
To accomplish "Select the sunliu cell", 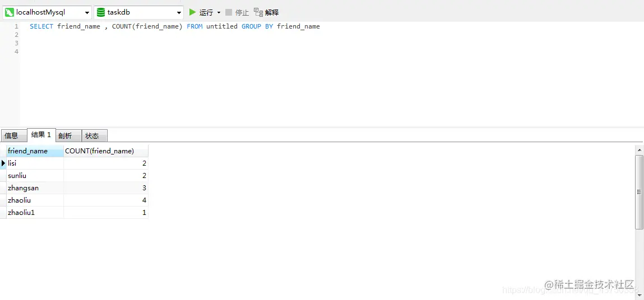I will (x=35, y=176).
